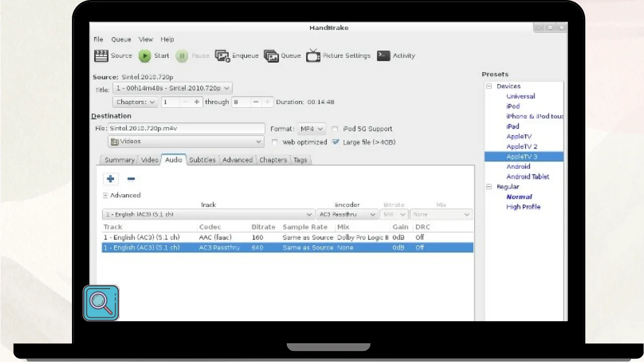Choose the Android Tablet preset

click(x=527, y=176)
